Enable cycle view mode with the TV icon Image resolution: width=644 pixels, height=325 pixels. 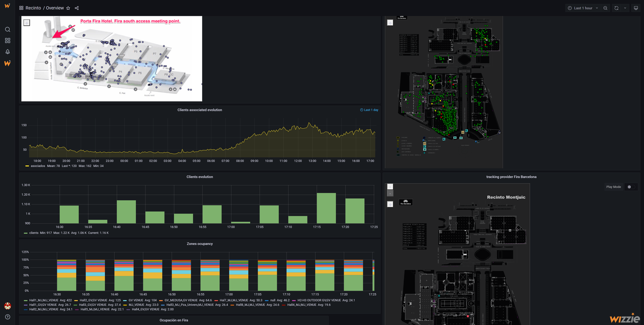[x=636, y=8]
